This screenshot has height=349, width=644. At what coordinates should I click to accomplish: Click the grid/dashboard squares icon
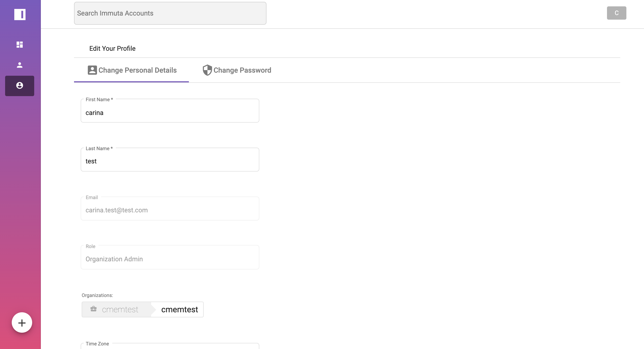(20, 44)
